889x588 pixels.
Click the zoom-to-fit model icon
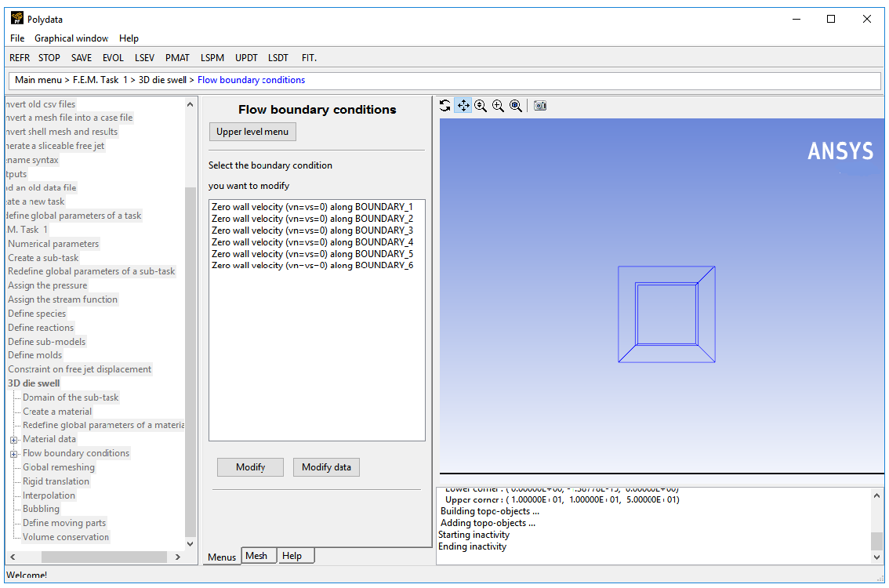click(x=516, y=106)
